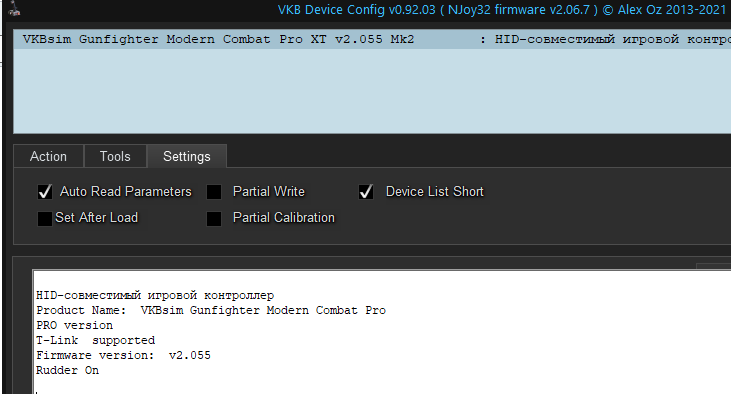Click the joystick app icon in title bar
Viewport: 731px width, 394px height.
click(14, 8)
